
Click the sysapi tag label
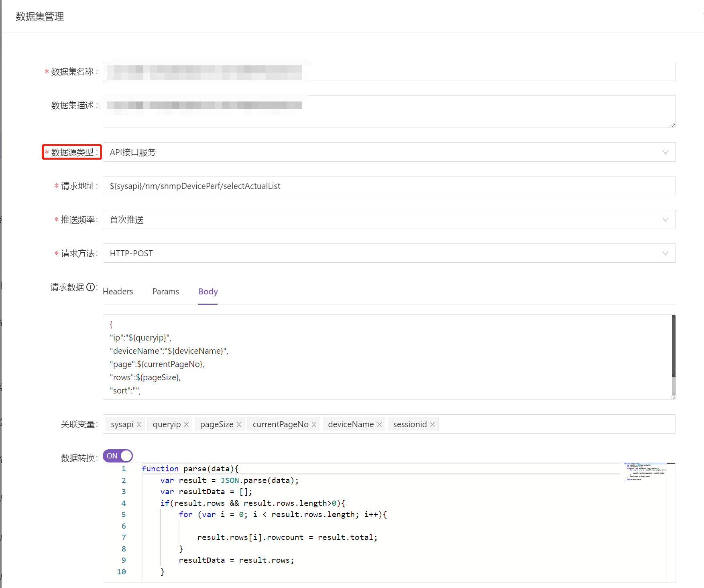click(x=122, y=424)
